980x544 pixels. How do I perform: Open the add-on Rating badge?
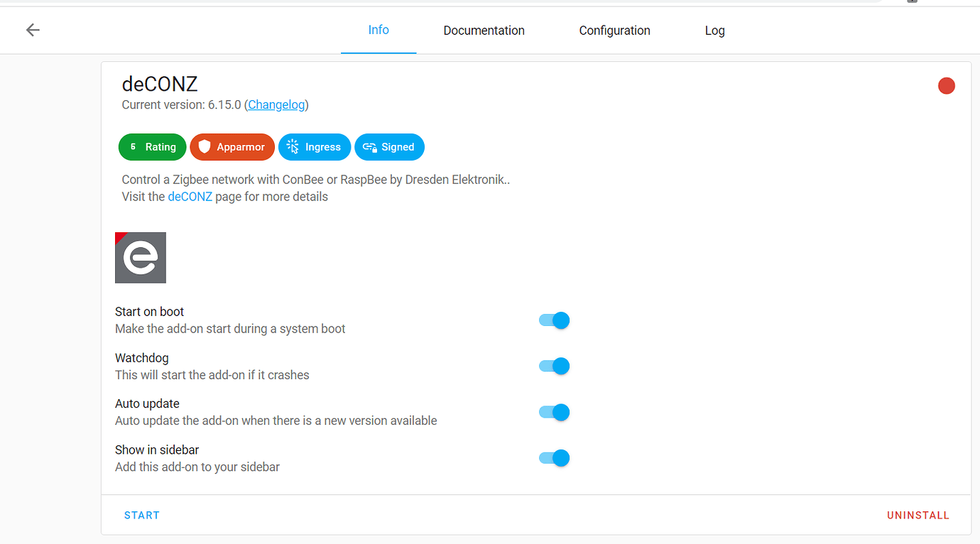click(152, 147)
